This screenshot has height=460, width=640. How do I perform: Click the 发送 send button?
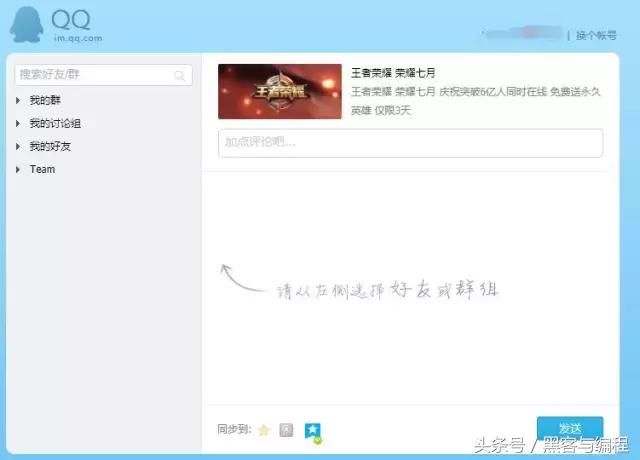coord(570,428)
